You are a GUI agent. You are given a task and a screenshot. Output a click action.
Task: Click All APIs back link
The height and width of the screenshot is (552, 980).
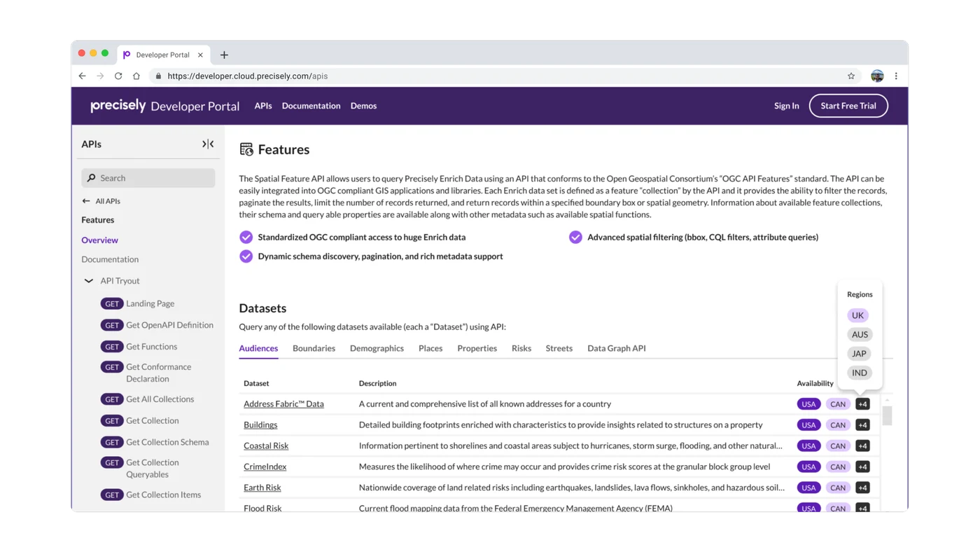tap(108, 201)
